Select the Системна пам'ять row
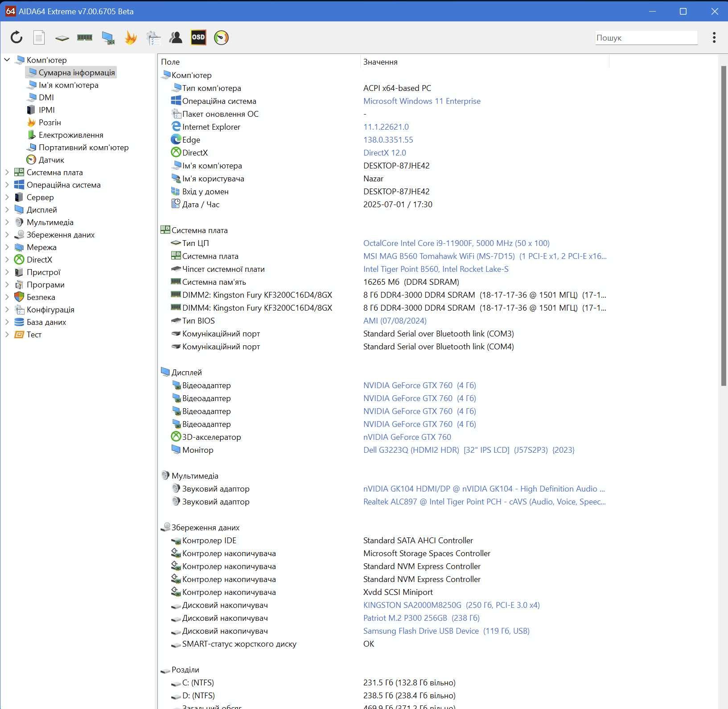728x709 pixels. click(x=383, y=282)
